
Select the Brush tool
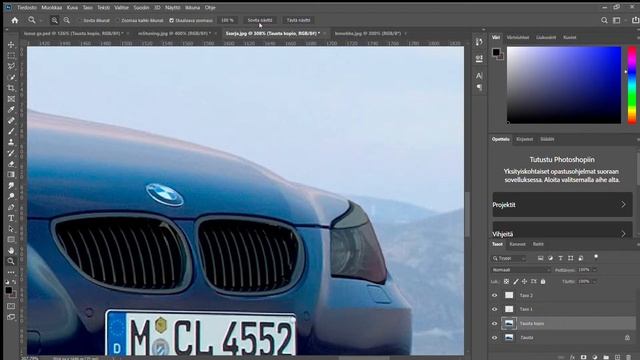[x=11, y=131]
